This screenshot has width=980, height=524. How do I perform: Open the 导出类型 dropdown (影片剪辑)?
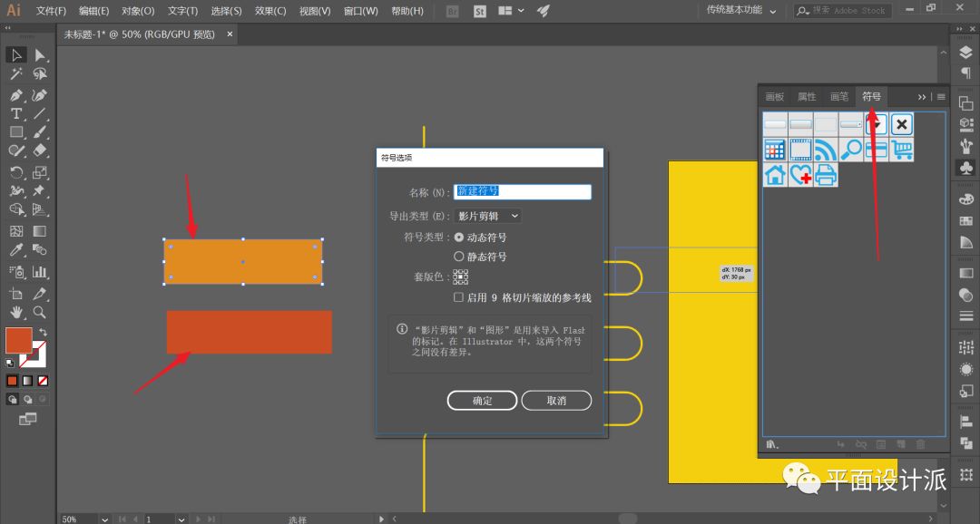[x=488, y=216]
